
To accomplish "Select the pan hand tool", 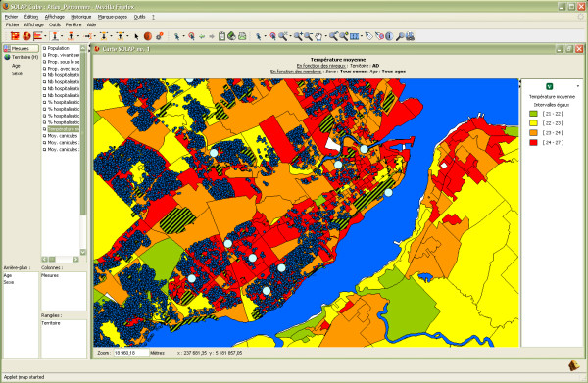I will (318, 36).
